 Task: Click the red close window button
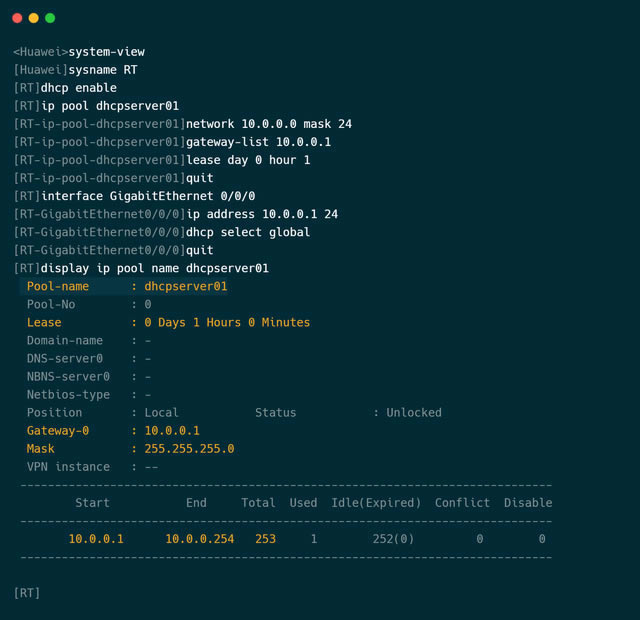point(17,18)
